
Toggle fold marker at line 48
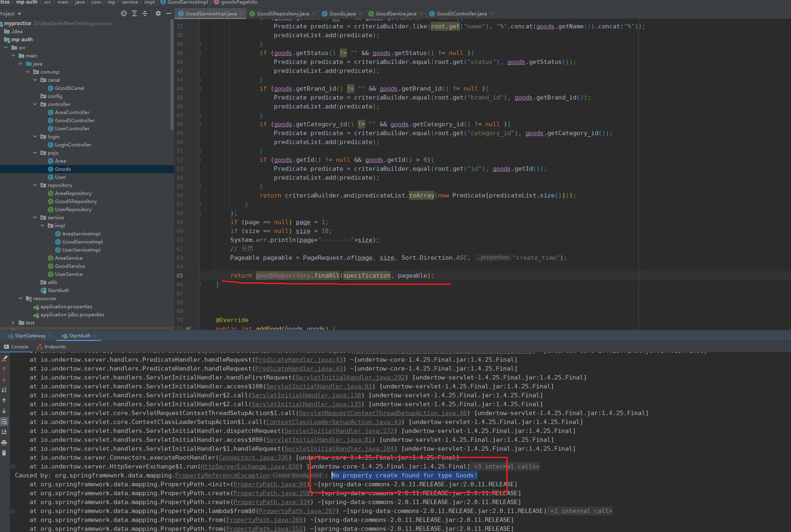click(x=199, y=124)
